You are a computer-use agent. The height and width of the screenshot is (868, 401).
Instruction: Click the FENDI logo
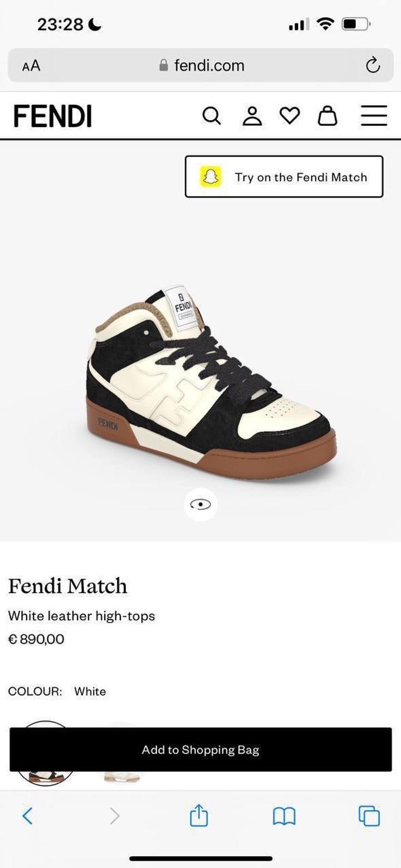click(53, 116)
